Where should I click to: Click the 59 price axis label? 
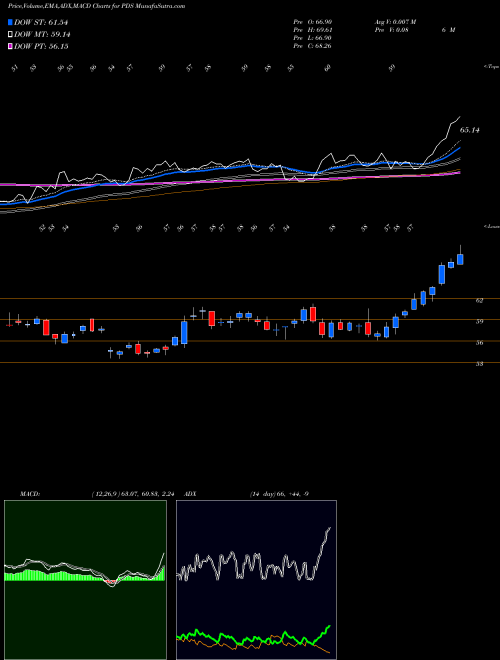[x=479, y=322]
